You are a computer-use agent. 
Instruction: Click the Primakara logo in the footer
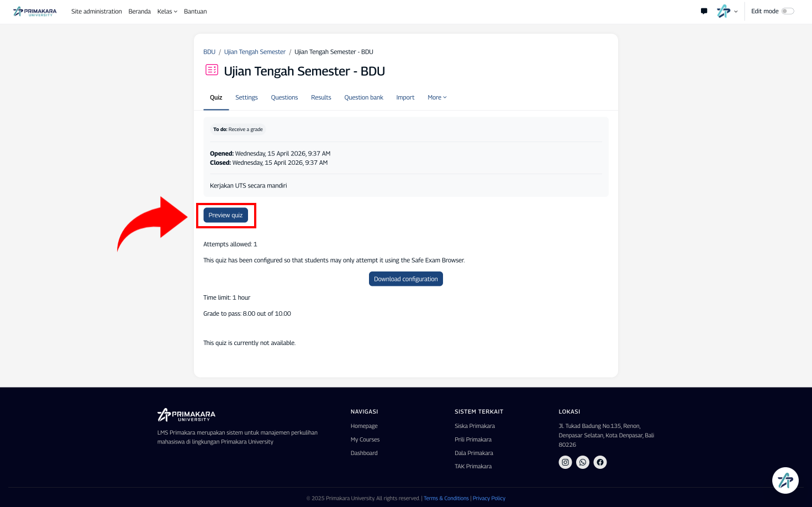186,415
